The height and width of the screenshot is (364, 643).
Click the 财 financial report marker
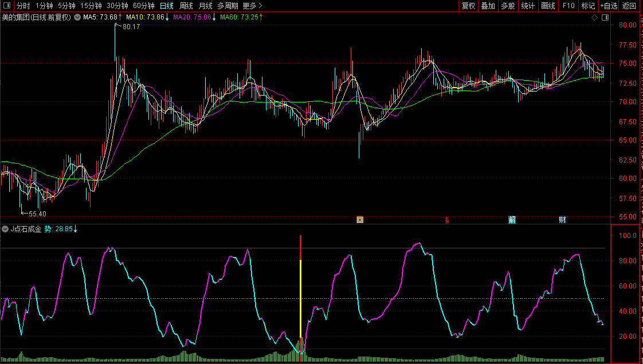click(x=562, y=219)
